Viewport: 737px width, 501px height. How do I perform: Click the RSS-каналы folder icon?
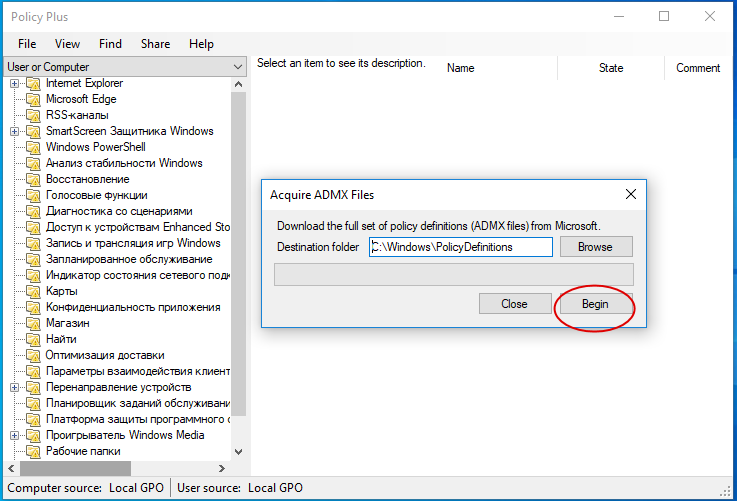33,116
